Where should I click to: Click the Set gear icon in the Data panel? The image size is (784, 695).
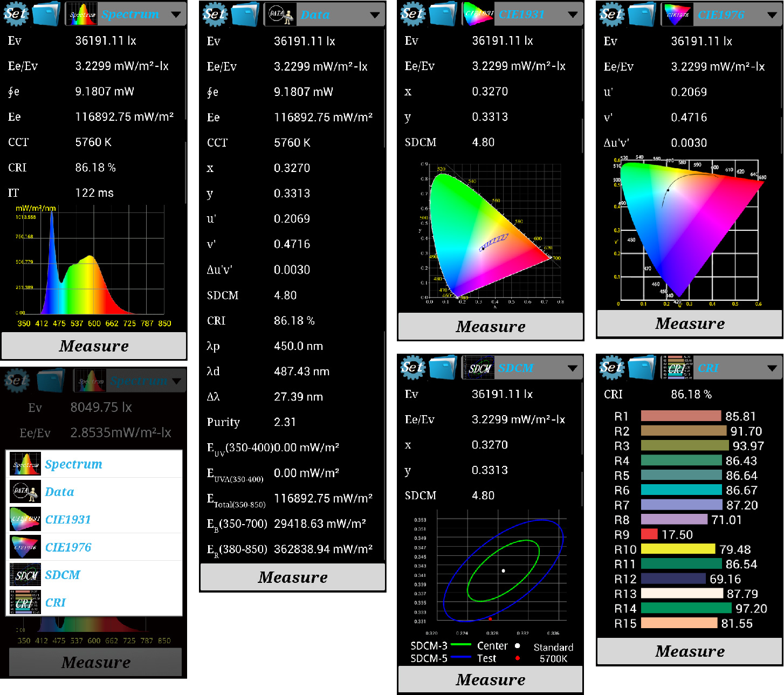tap(215, 14)
